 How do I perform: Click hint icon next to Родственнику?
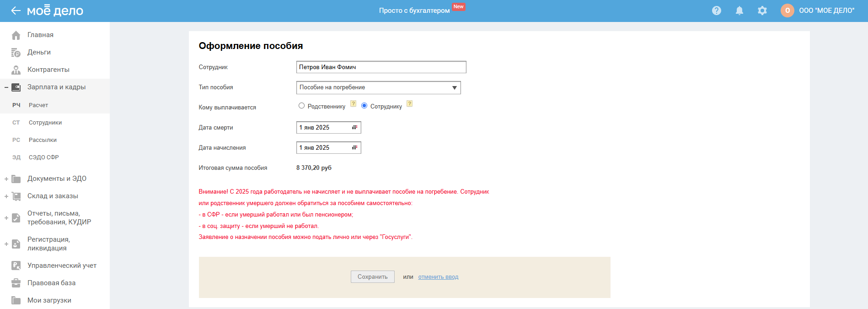coord(353,103)
